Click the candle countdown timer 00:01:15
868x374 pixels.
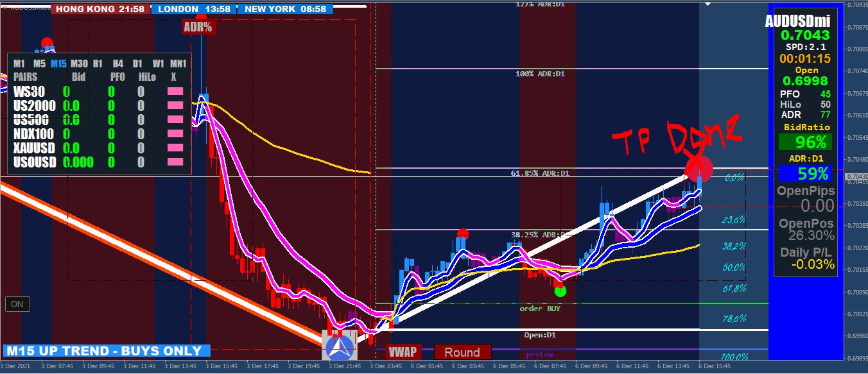[805, 58]
